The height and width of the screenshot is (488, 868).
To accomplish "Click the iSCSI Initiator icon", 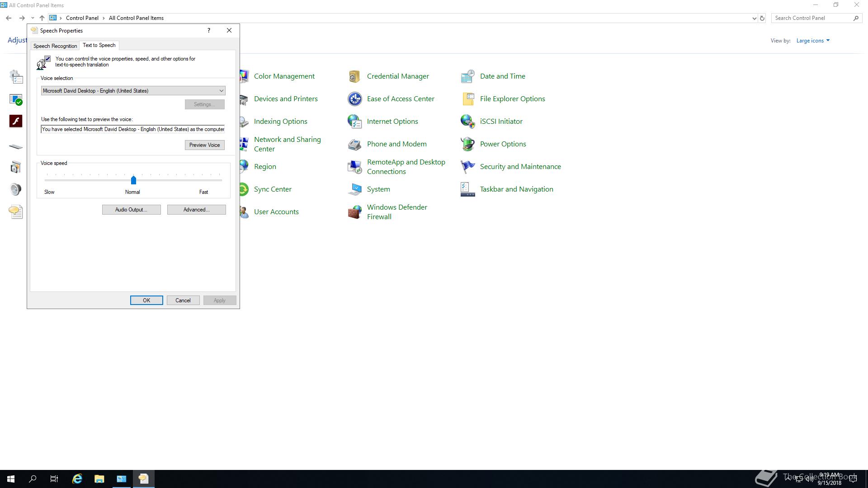I will tap(467, 122).
